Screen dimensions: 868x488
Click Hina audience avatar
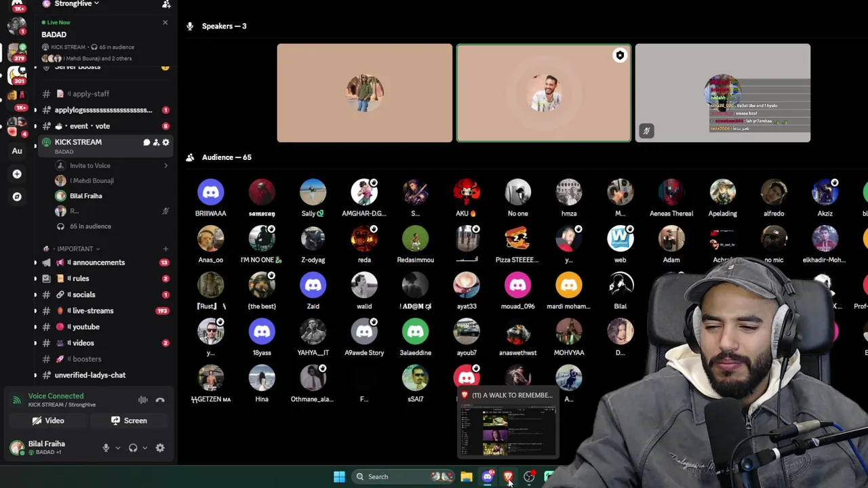coord(262,378)
